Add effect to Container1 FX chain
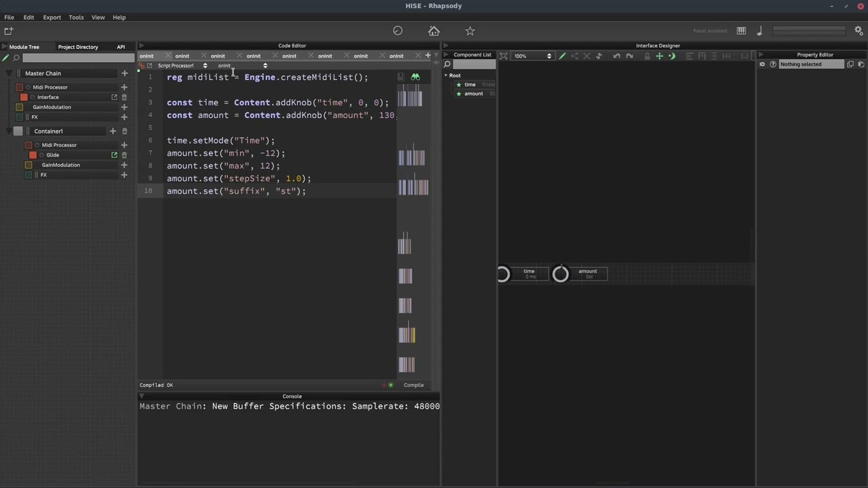 click(124, 175)
